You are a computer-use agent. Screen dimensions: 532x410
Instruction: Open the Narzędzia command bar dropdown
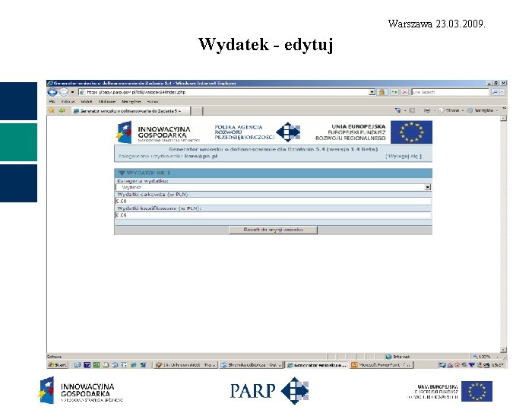tap(483, 110)
